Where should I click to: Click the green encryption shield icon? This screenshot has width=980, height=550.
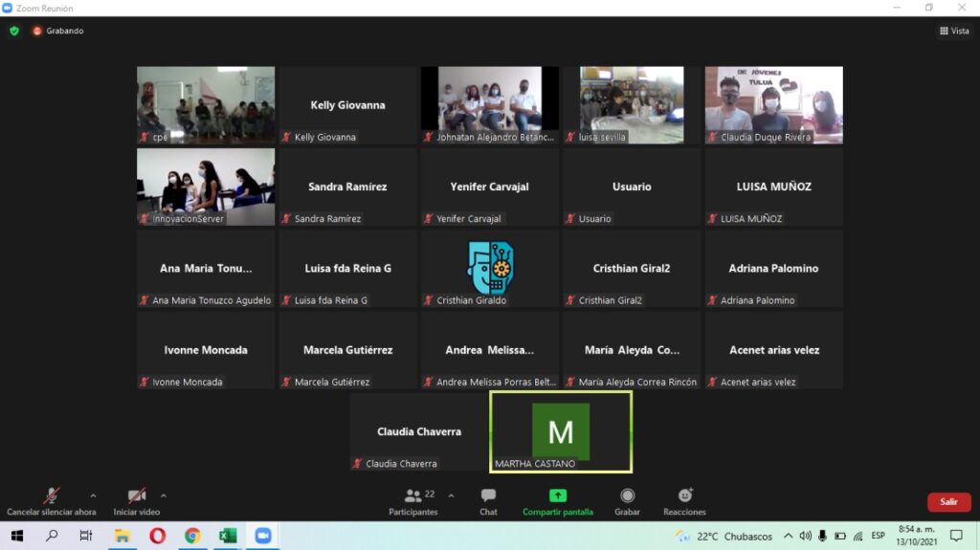[14, 31]
